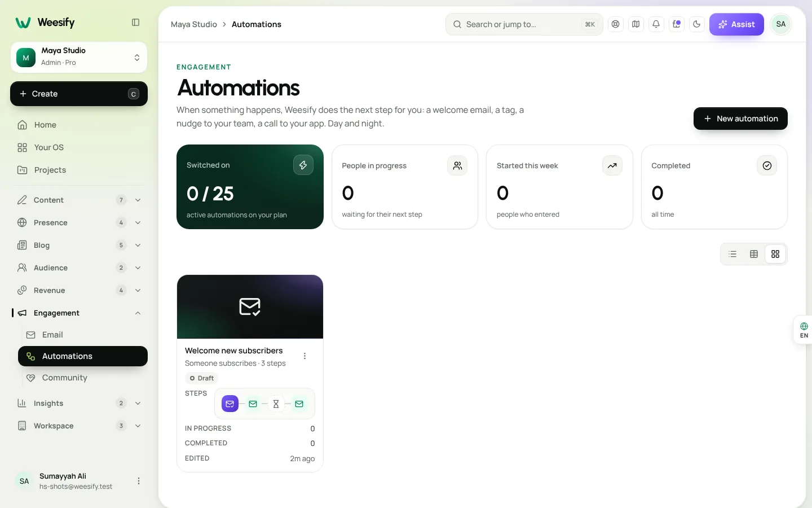Open the SA profile avatar in top bar
This screenshot has height=508, width=812.
[781, 24]
